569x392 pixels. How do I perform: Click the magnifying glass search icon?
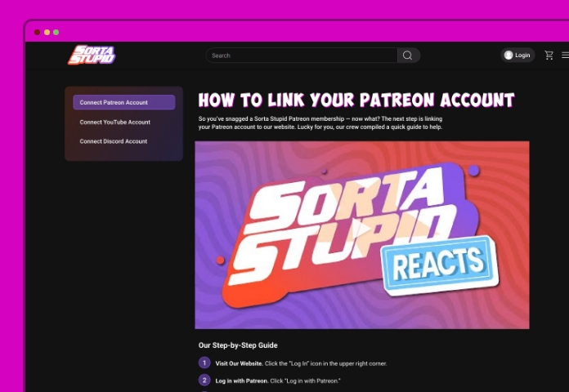(x=407, y=56)
